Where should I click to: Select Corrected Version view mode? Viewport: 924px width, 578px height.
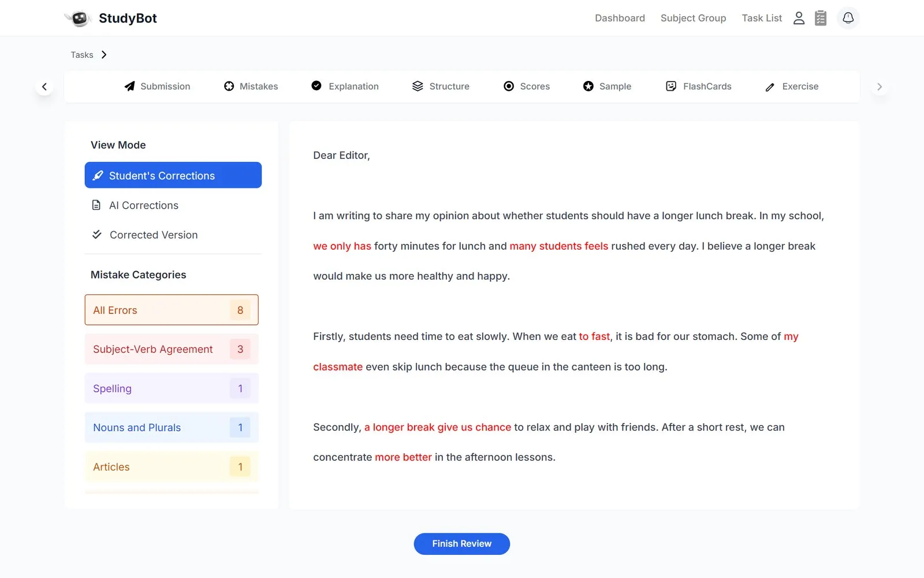[x=173, y=235]
